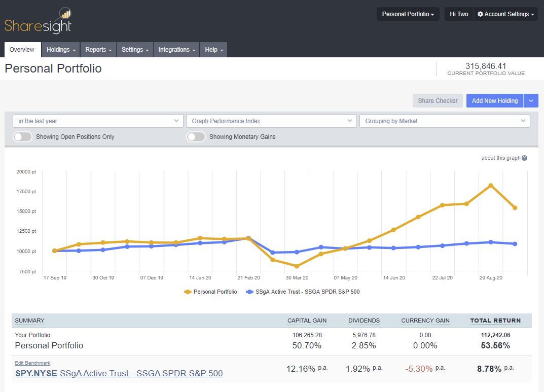This screenshot has width=544, height=392.
Task: Open the SPY.NYSE ticker link
Action: pos(36,373)
